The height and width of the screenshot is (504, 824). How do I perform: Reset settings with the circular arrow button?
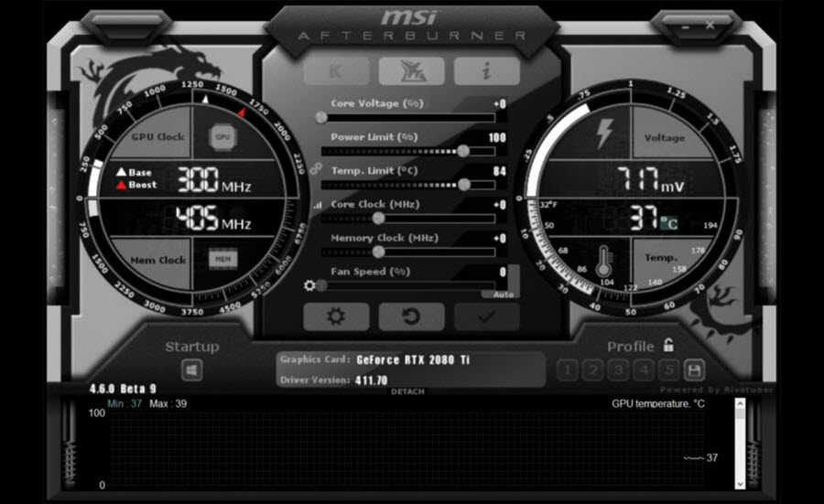point(411,316)
